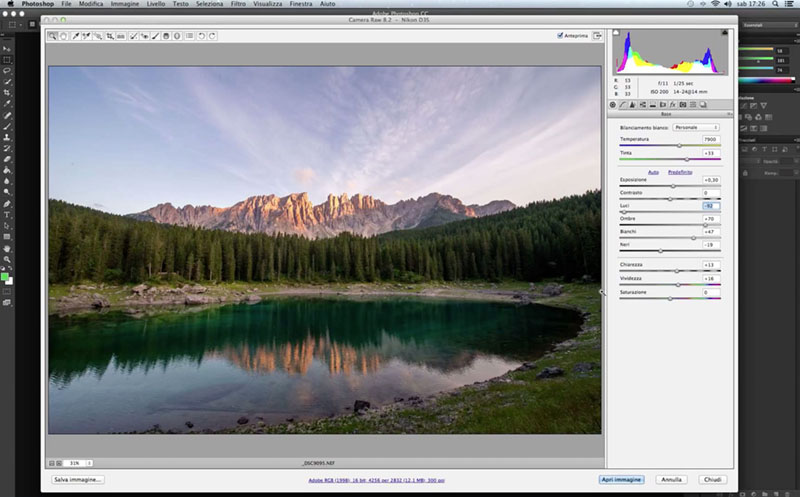Toggle shadow clipping warning in histogram
800x497 pixels.
pyautogui.click(x=616, y=33)
